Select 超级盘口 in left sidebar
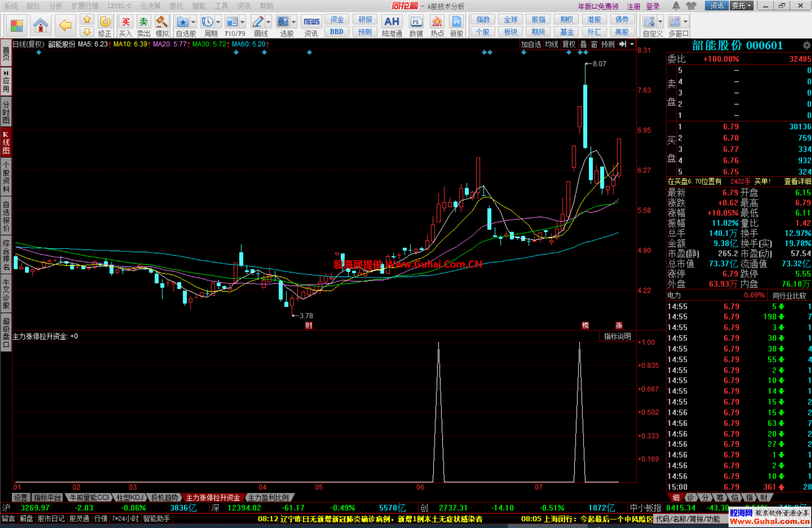The image size is (812, 528). [x=6, y=333]
